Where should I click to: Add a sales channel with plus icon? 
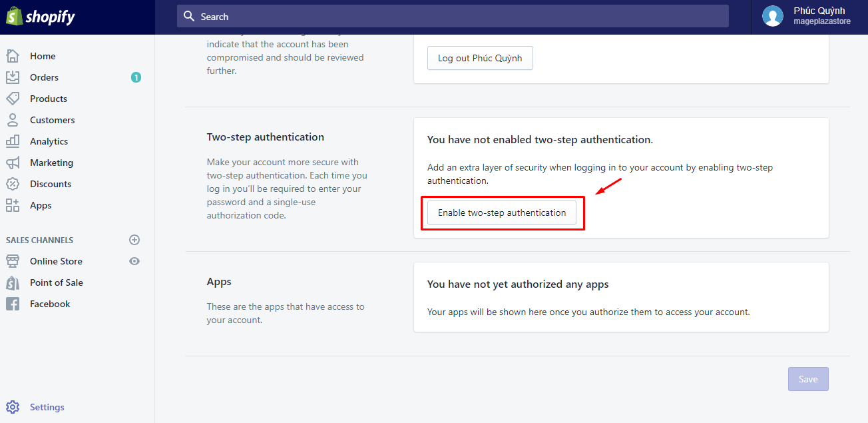(x=134, y=240)
